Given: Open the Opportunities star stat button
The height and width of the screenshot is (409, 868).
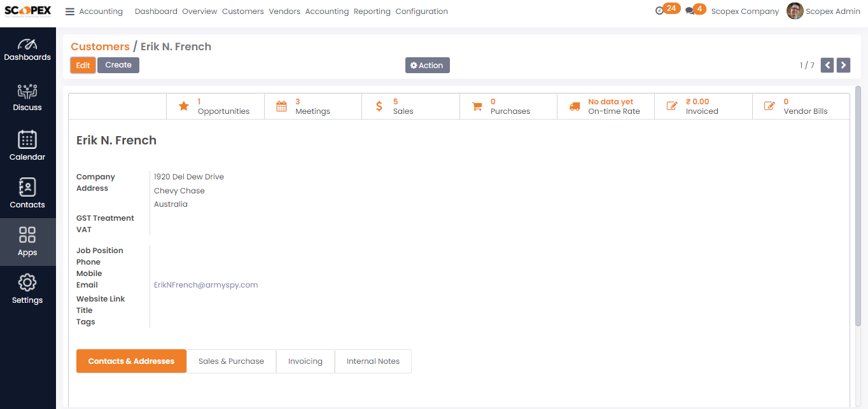Looking at the screenshot, I should tap(215, 106).
